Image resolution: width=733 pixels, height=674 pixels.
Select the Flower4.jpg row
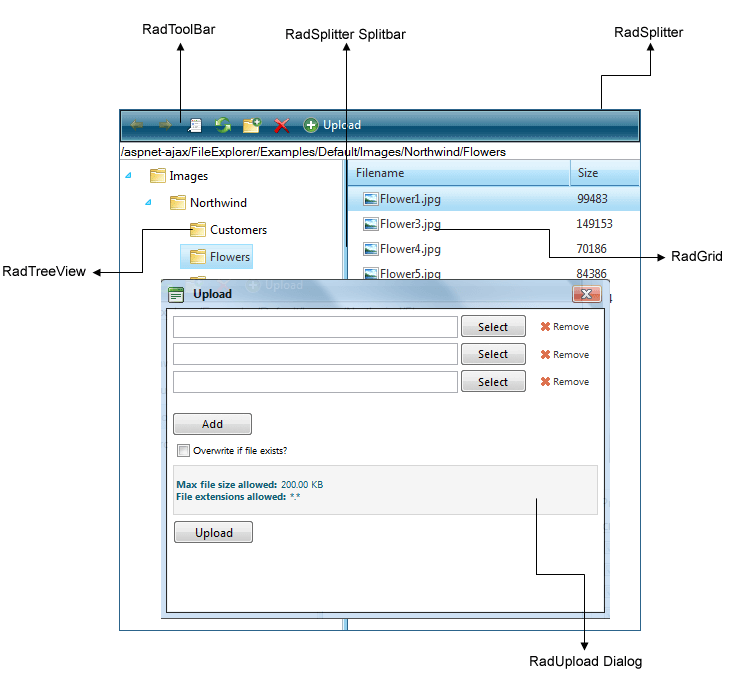point(494,249)
